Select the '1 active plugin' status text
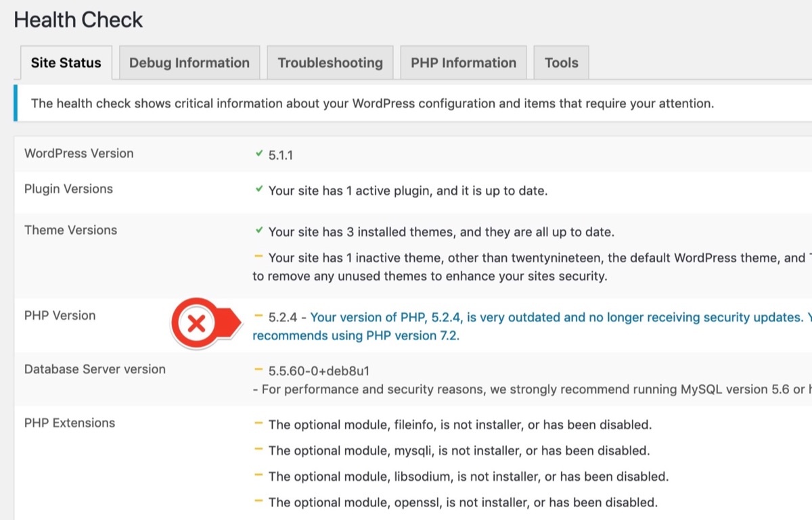The width and height of the screenshot is (812, 520). (408, 191)
